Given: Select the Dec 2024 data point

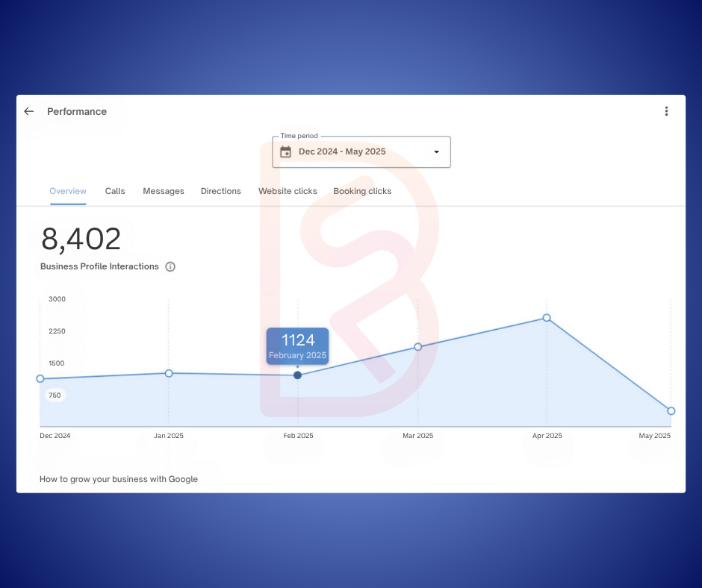Looking at the screenshot, I should point(40,378).
